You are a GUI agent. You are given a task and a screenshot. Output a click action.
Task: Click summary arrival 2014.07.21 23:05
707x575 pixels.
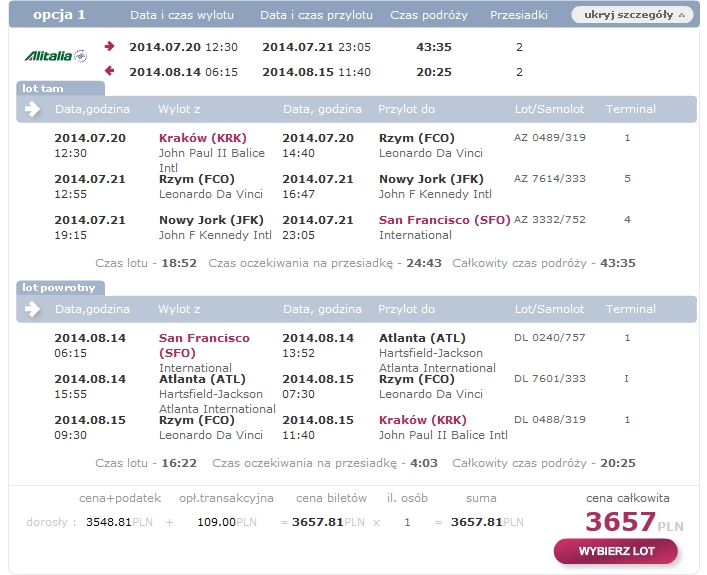tap(317, 47)
